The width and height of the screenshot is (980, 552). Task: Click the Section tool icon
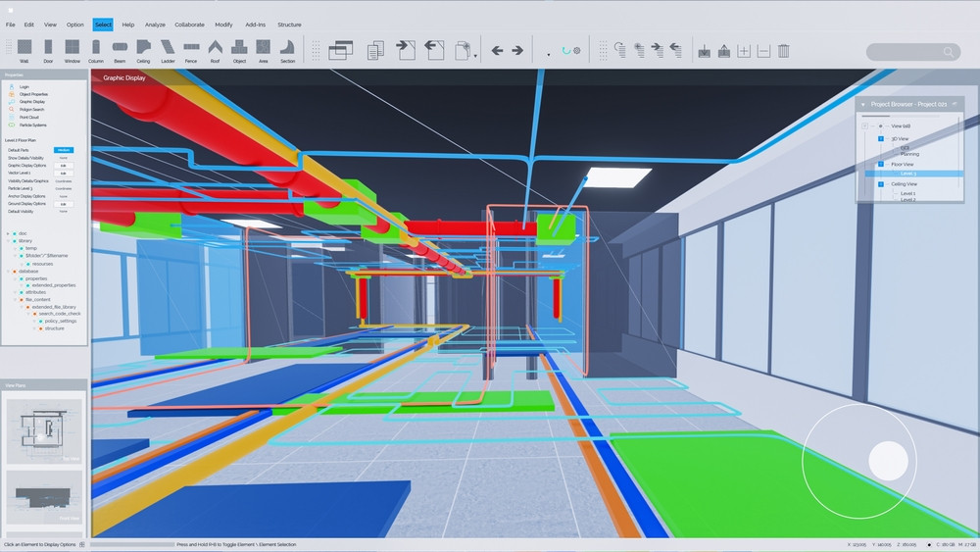287,48
